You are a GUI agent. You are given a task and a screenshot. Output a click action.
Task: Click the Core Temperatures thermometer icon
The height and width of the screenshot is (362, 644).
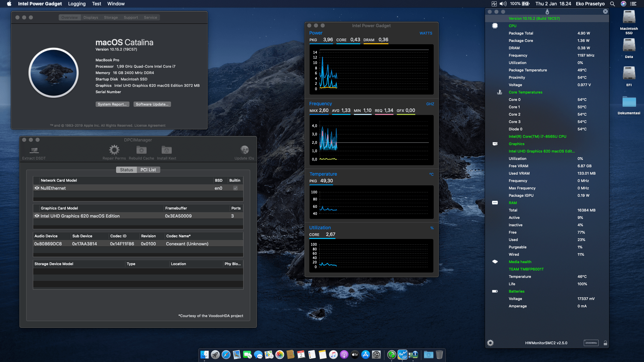499,92
